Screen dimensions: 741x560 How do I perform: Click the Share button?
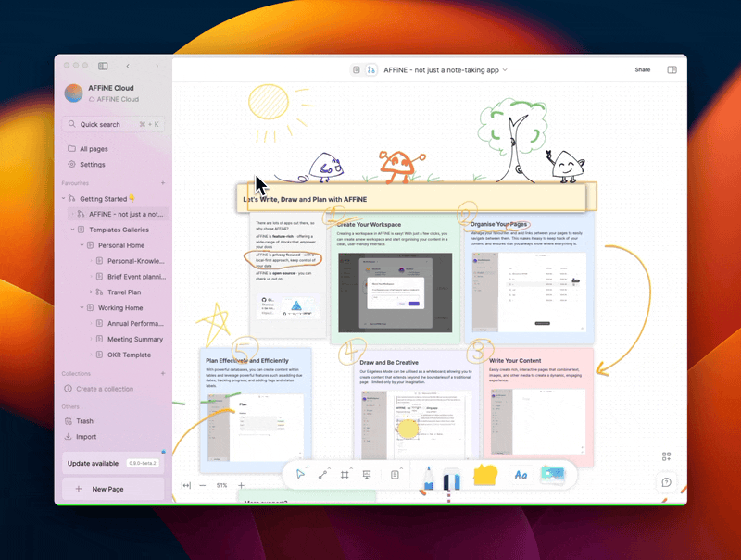(x=642, y=69)
